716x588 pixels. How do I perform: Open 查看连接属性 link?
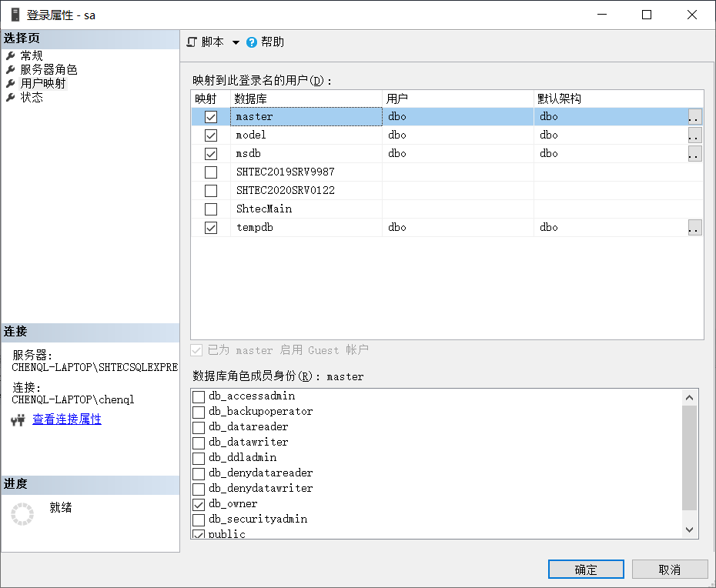coord(67,419)
